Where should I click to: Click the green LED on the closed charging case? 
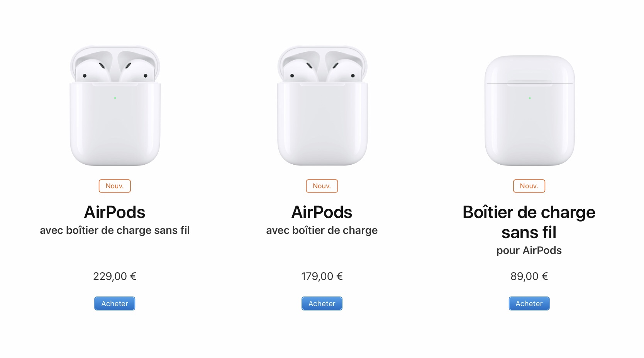[x=530, y=98]
